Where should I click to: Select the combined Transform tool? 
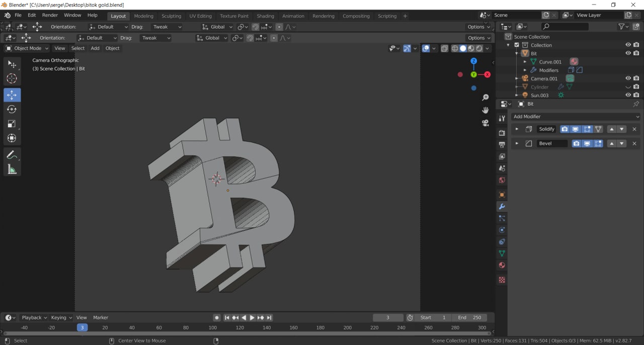(x=12, y=138)
